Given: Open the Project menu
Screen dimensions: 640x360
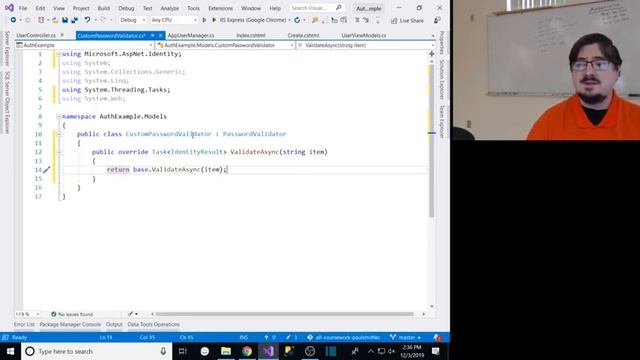Looking at the screenshot, I should (x=81, y=8).
